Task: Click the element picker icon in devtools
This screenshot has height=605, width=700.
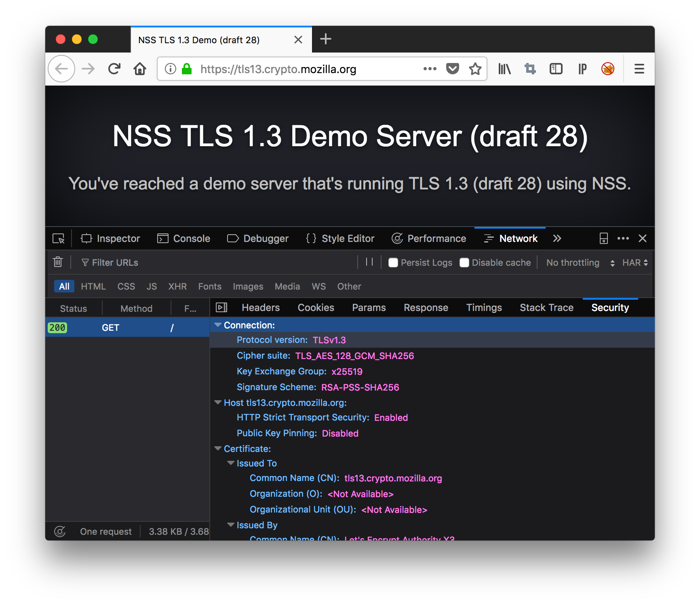Action: [x=59, y=239]
